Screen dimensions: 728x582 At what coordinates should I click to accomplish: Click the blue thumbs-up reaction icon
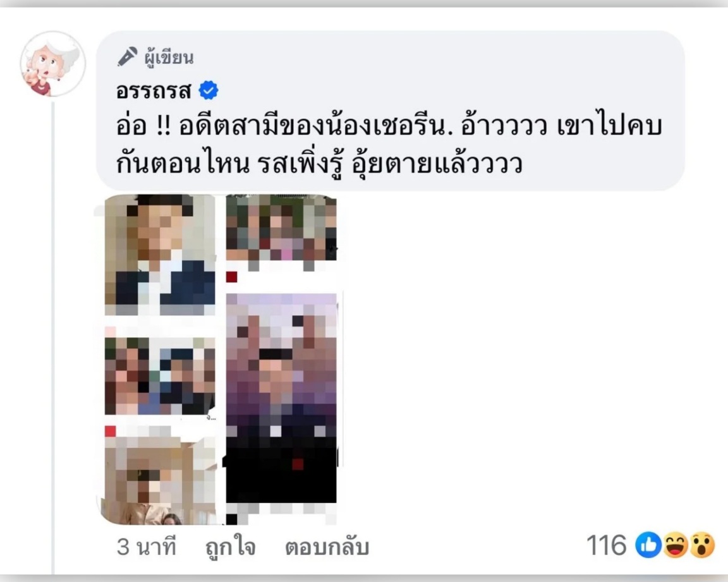point(648,545)
